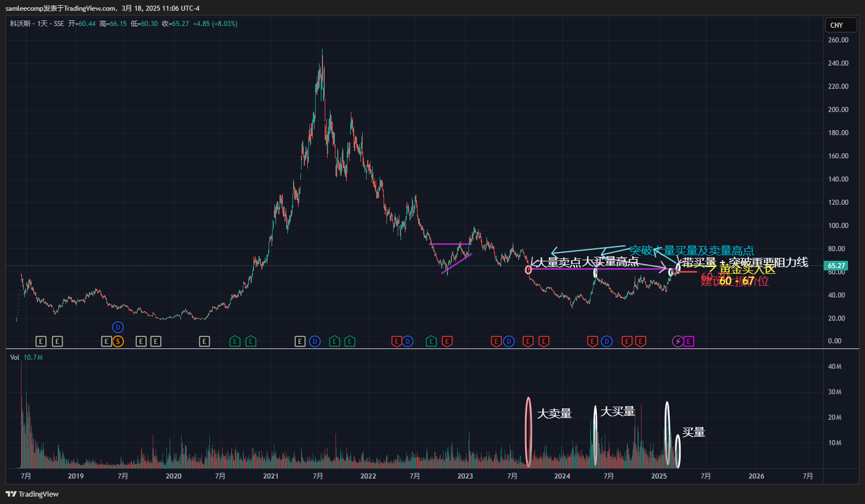865x504 pixels.
Task: Click the green E marker right of the 2021 D
Action: (x=334, y=341)
